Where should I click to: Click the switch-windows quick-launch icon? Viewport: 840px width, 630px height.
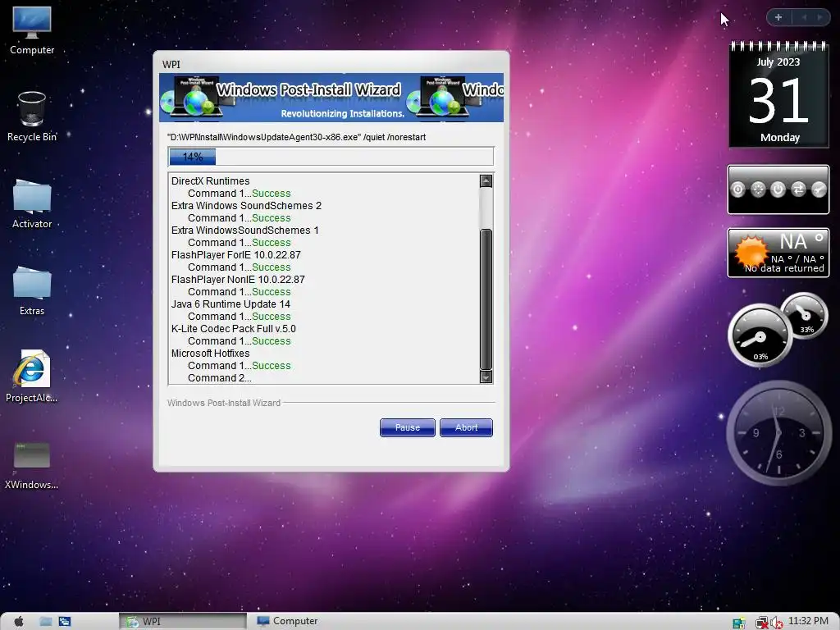click(65, 621)
